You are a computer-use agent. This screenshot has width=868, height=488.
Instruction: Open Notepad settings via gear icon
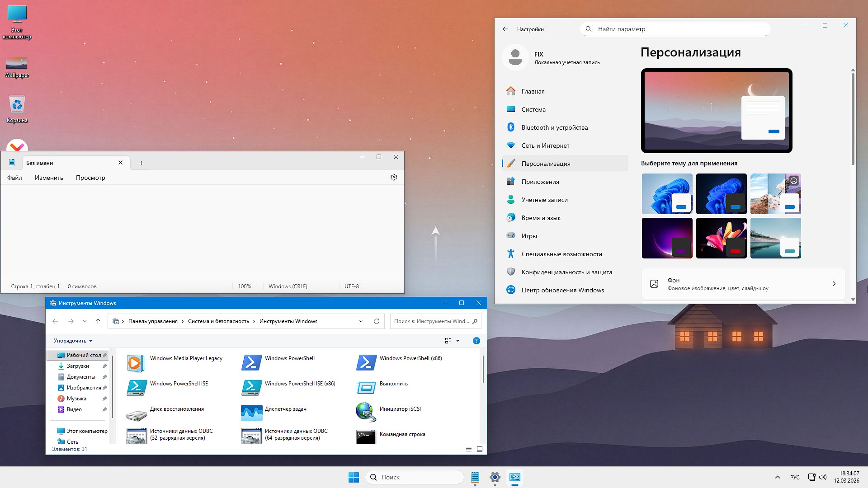click(x=394, y=177)
